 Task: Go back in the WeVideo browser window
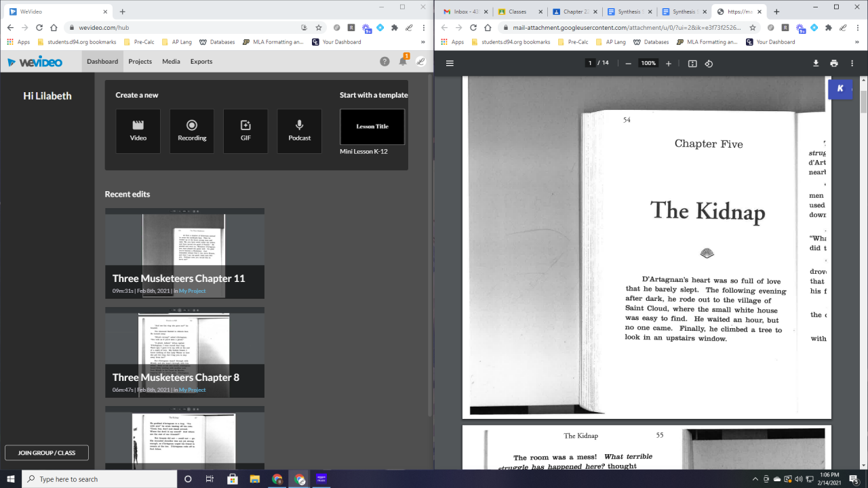pos(10,28)
